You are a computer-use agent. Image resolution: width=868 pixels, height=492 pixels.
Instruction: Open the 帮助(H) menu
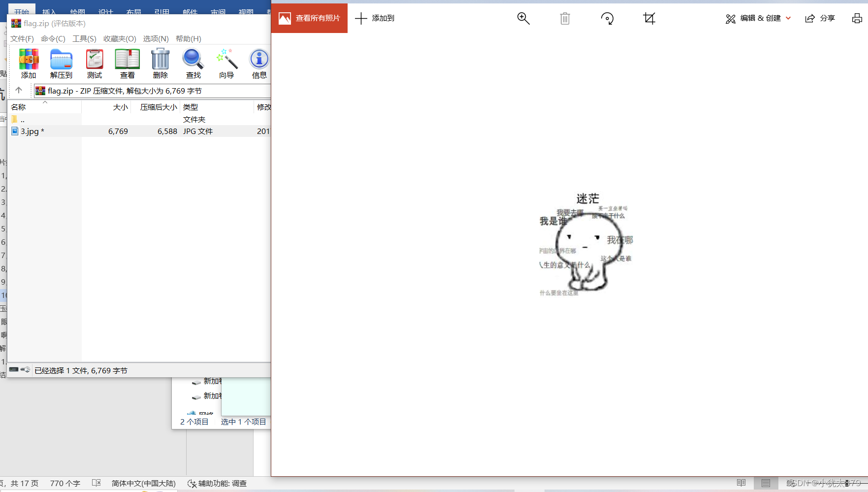[x=189, y=38]
